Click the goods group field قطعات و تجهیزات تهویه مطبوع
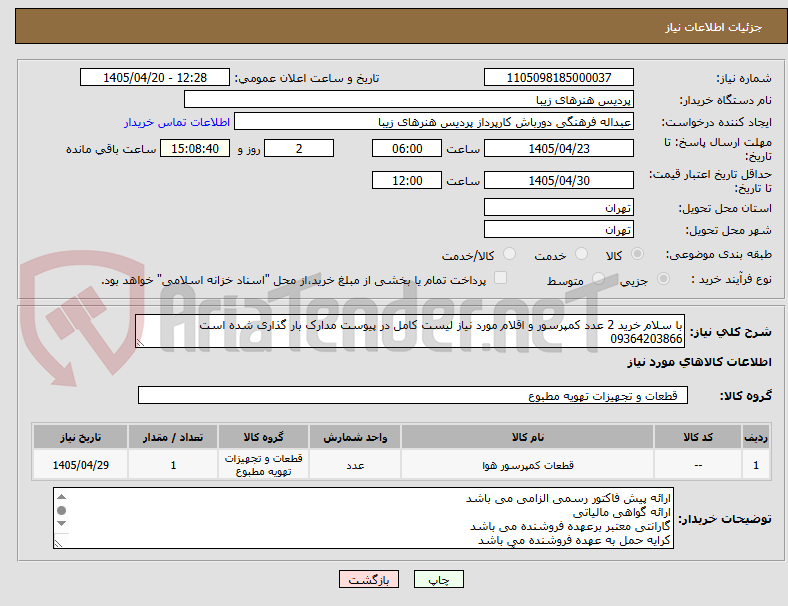Viewport: 788px width, 606px height. coord(413,395)
